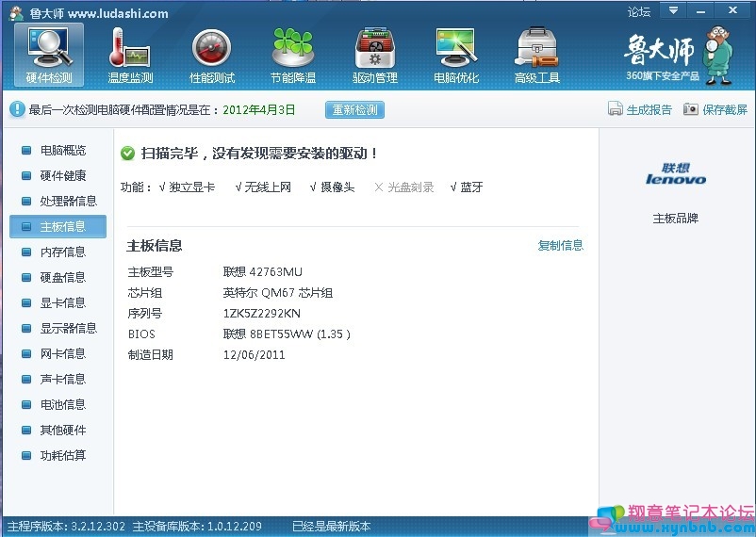Select 处理器信息 in the sidebar
This screenshot has height=537, width=756.
pos(58,201)
